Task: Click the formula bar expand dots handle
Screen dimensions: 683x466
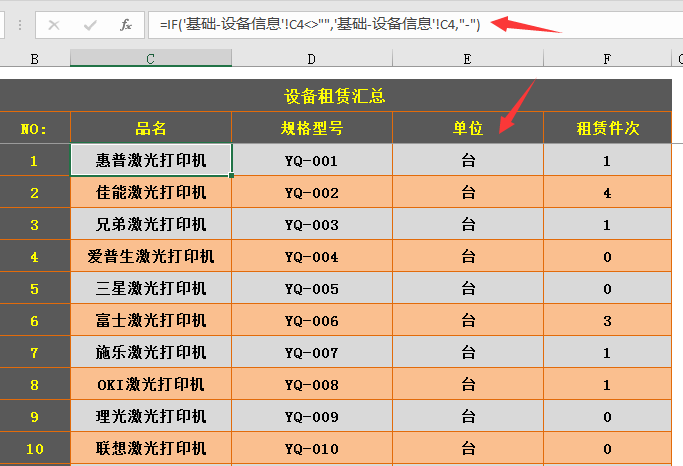Action: coord(20,25)
